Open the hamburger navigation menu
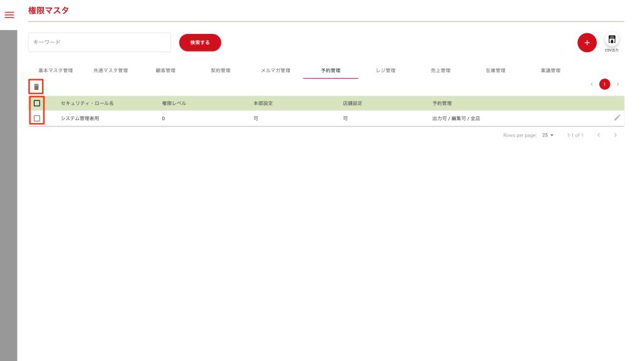This screenshot has height=361, width=644. (9, 15)
